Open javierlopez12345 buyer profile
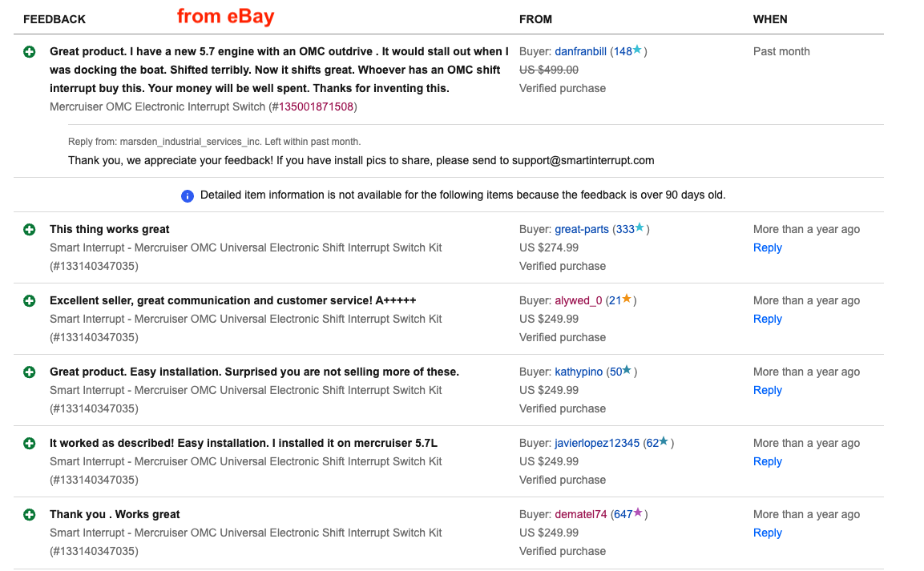 597,443
